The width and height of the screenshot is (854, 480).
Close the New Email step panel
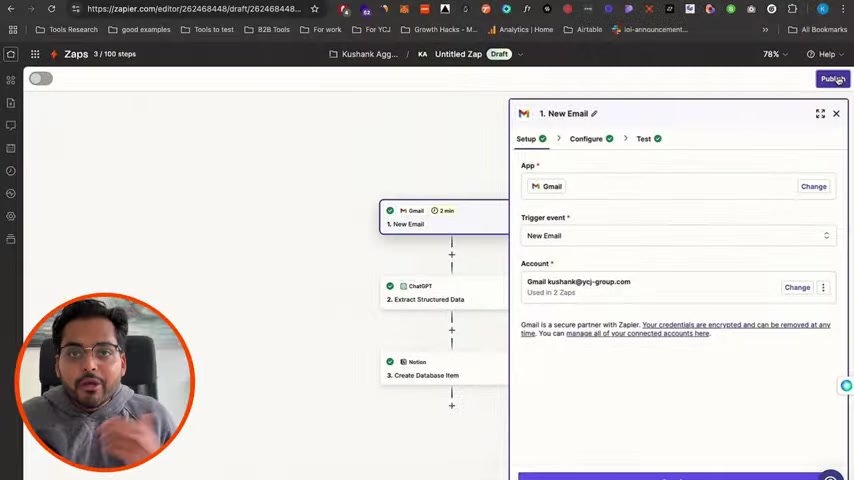click(x=836, y=113)
